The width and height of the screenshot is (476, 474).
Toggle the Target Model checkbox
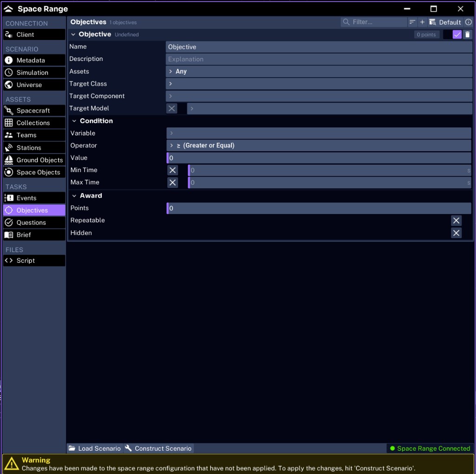tap(172, 108)
